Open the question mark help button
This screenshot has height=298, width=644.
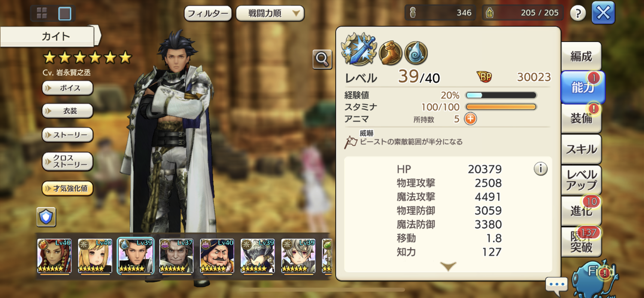coord(578,13)
